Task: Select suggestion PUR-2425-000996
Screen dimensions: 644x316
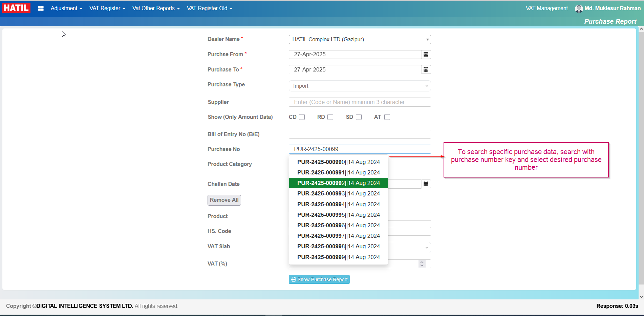Action: pyautogui.click(x=339, y=226)
